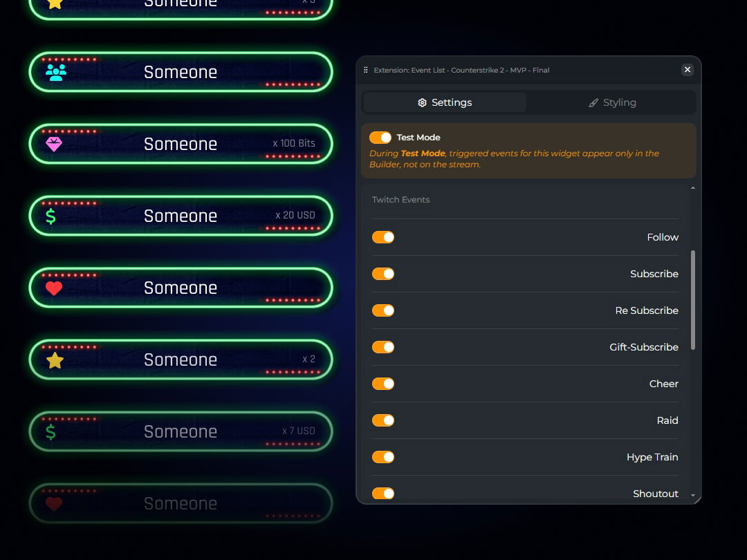Click the pink diamond bits icon

click(54, 144)
